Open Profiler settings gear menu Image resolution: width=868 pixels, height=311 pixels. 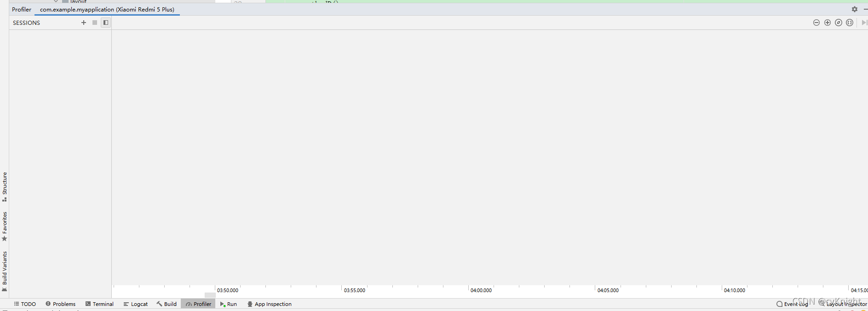855,9
